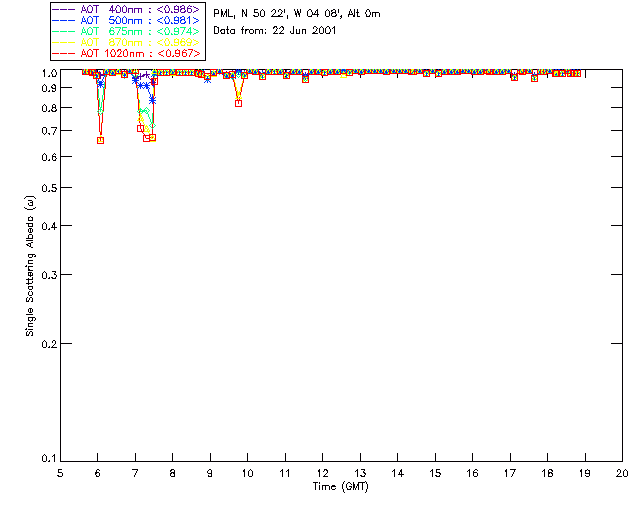Click the 0.3 y-axis tick label

(49, 275)
